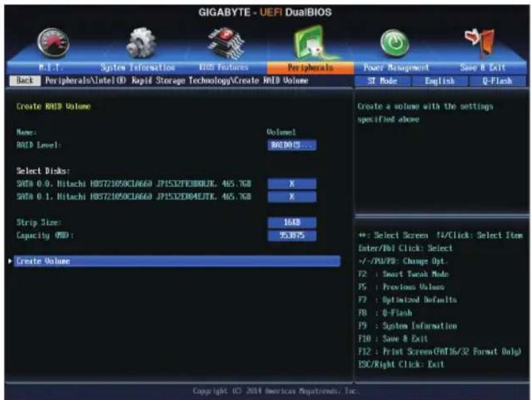Click the Select Disks: label
Viewport: 532px width, 400px height.
tap(43, 171)
